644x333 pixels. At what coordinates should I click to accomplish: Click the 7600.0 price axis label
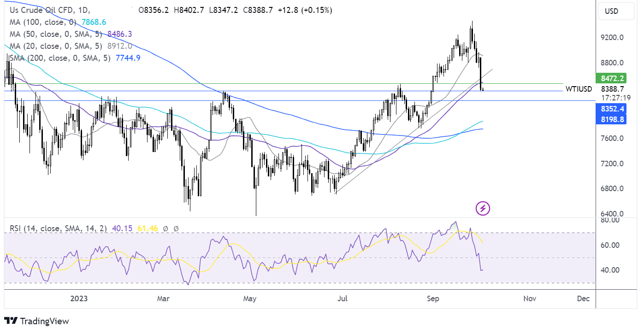pyautogui.click(x=613, y=138)
